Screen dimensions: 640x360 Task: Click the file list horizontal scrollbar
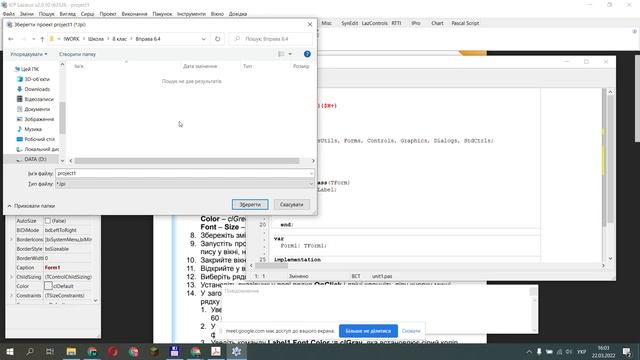coord(187,161)
